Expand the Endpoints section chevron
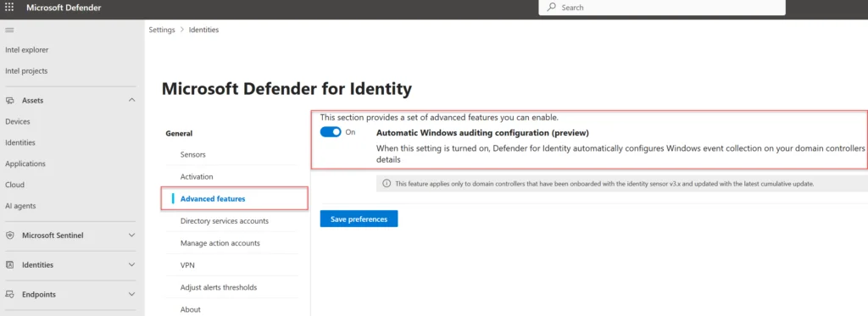The height and width of the screenshot is (316, 868). tap(131, 295)
